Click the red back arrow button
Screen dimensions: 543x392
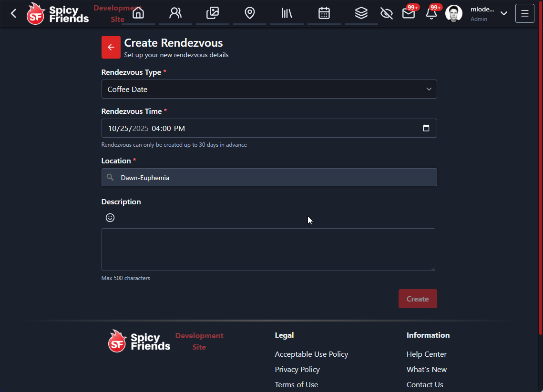[x=111, y=47]
